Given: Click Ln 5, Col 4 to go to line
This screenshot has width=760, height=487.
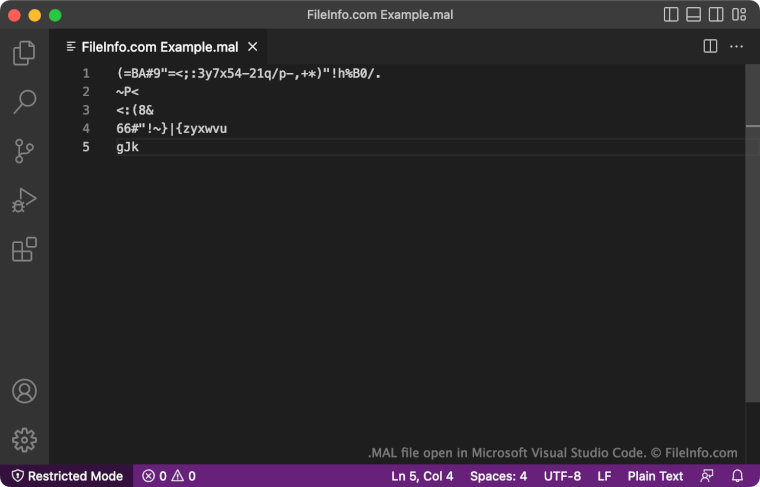Looking at the screenshot, I should click(422, 476).
